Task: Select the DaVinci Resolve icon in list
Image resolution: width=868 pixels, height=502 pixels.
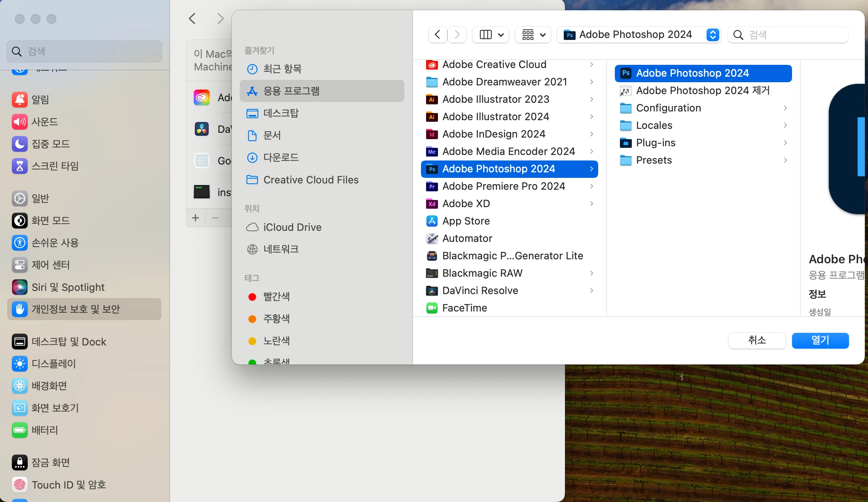Action: pos(432,291)
